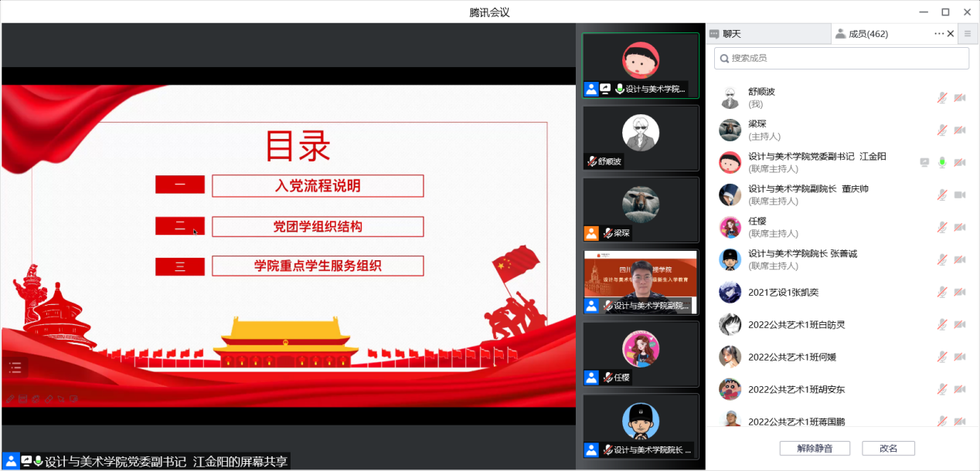Select the 成员(462) tab
Image resolution: width=980 pixels, height=471 pixels.
867,34
